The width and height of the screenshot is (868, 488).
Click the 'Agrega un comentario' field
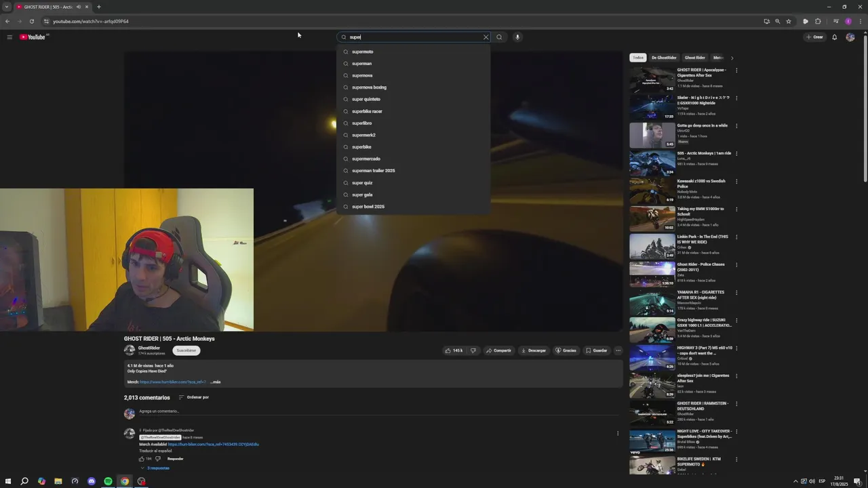pos(380,411)
